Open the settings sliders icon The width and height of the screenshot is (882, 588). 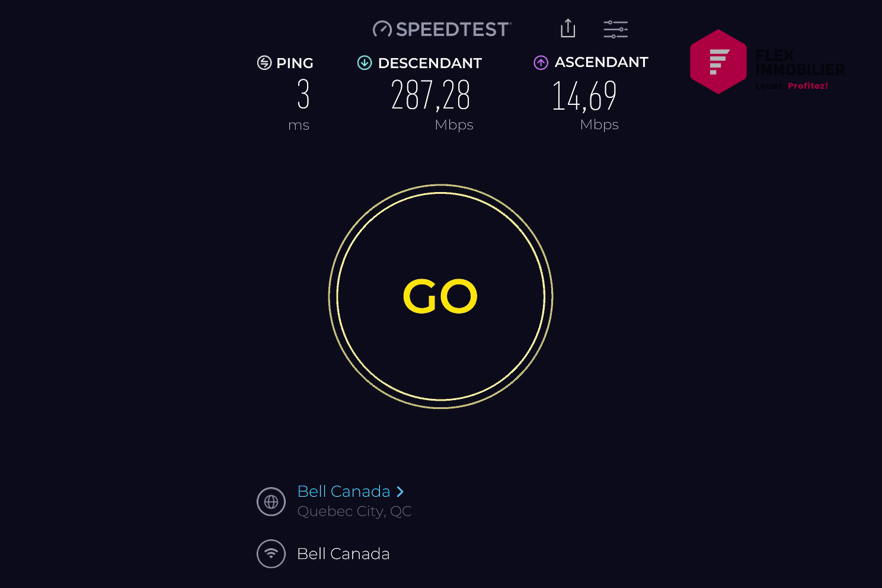pyautogui.click(x=615, y=29)
